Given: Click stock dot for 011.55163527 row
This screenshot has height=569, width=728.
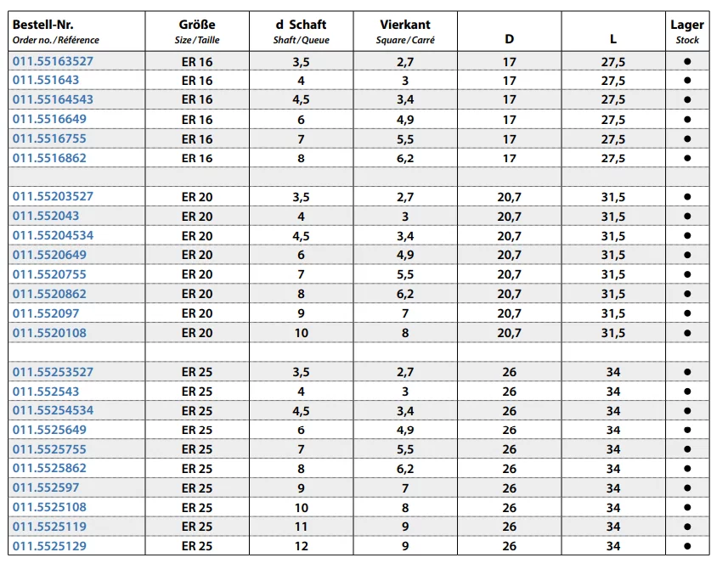Looking at the screenshot, I should click(687, 61).
